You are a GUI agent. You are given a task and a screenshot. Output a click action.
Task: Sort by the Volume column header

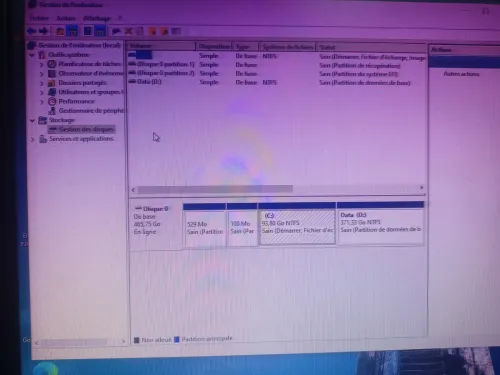[161, 46]
